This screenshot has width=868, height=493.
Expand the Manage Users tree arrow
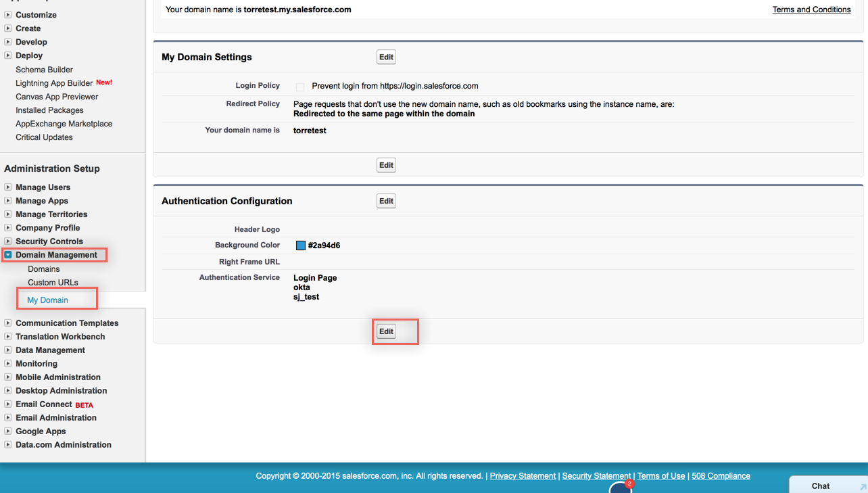pyautogui.click(x=8, y=187)
